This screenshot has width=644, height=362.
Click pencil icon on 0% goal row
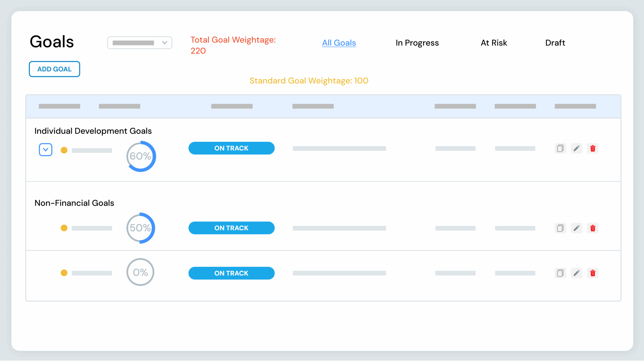tap(576, 273)
